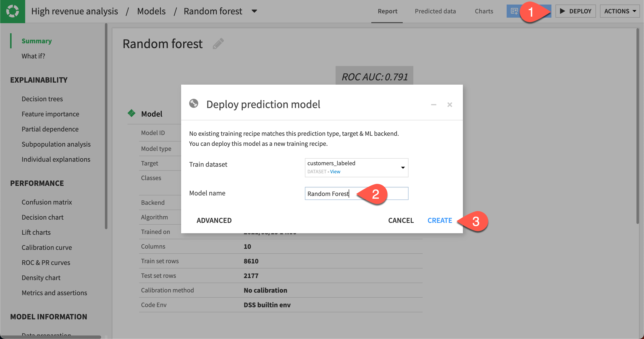Viewport: 644px width, 339px height.
Task: Select the green model diamond icon
Action: tap(132, 114)
